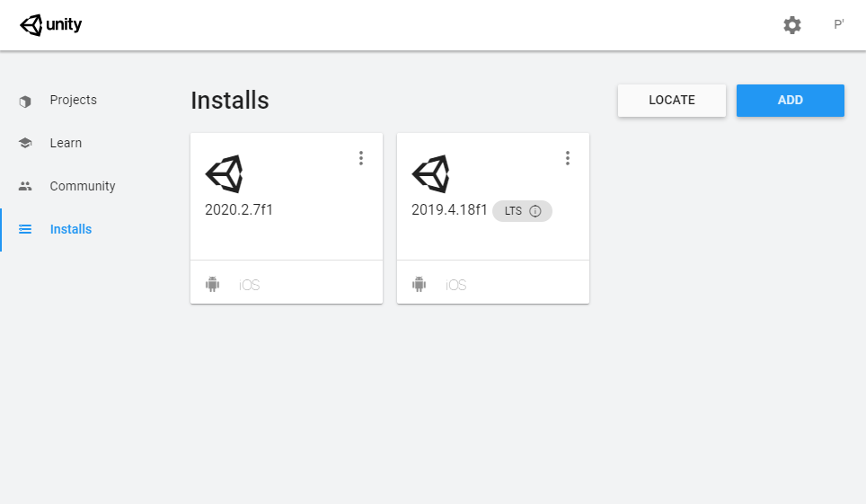Click the iOS label on the 2019.4.18f1 card
This screenshot has height=504, width=866.
point(456,286)
